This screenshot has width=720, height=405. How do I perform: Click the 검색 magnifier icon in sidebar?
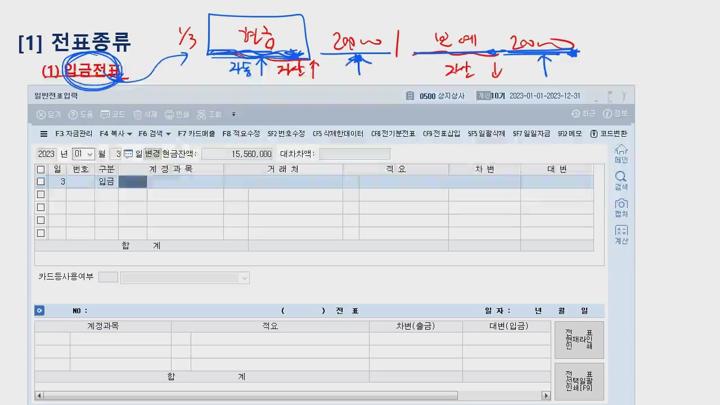pyautogui.click(x=621, y=181)
